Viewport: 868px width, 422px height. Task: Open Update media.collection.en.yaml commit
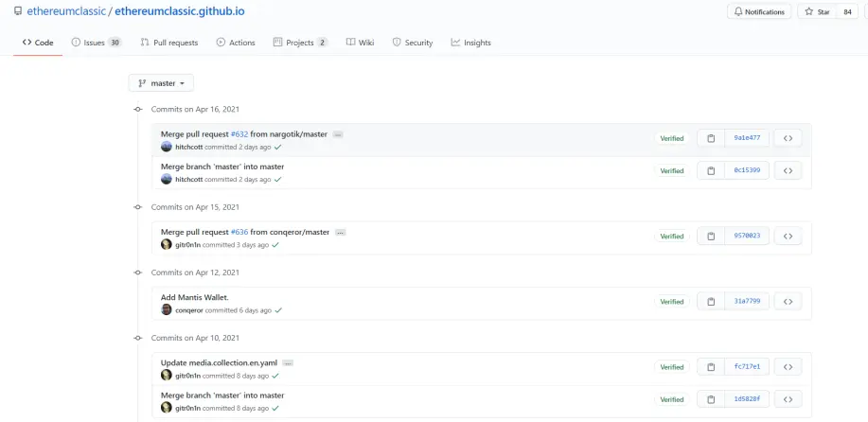(x=219, y=362)
